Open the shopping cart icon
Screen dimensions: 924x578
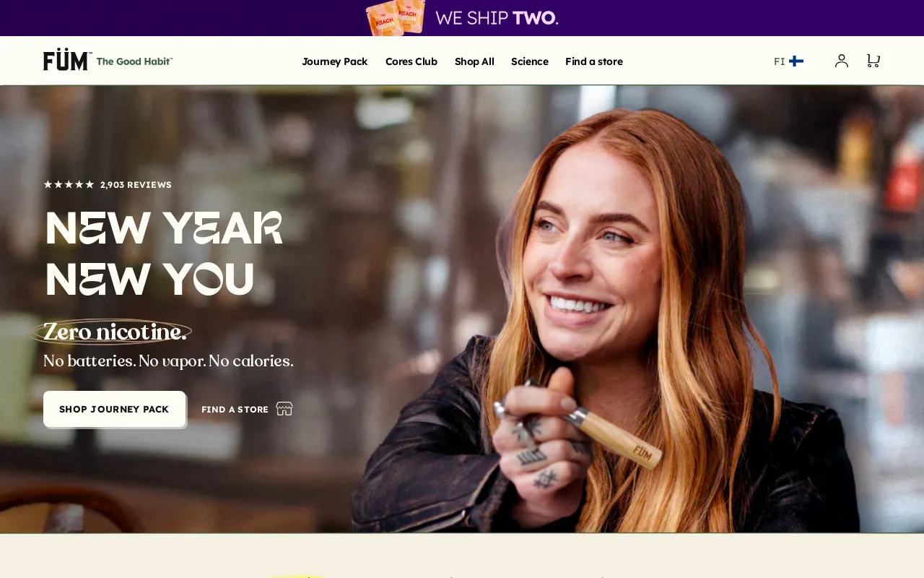pyautogui.click(x=873, y=61)
